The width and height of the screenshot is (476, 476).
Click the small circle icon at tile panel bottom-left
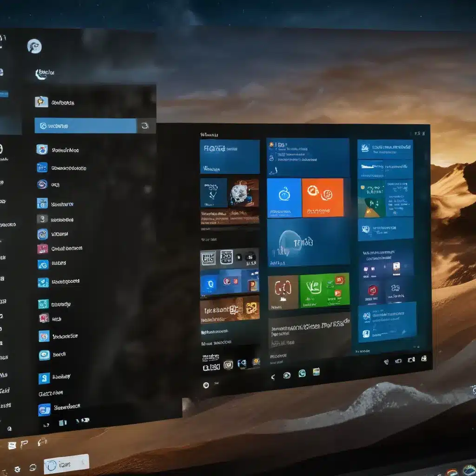point(206,385)
